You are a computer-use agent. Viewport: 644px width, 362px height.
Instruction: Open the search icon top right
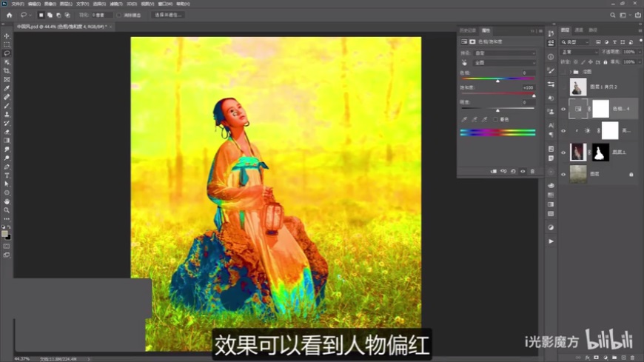612,16
